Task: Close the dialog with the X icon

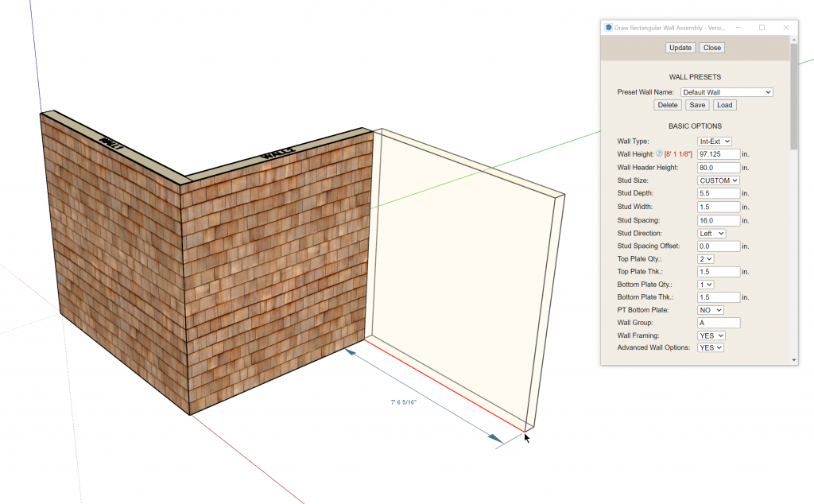Action: (786, 27)
